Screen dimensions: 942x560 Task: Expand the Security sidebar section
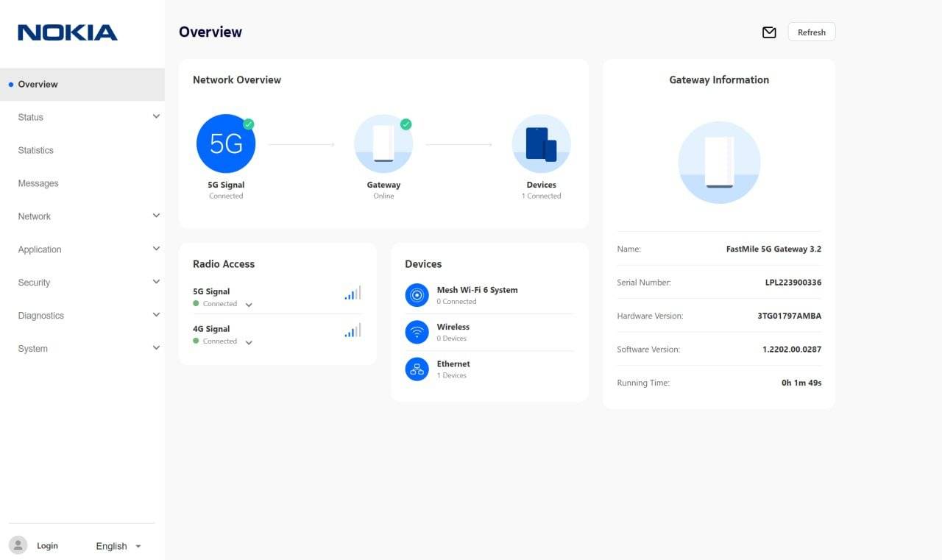156,283
